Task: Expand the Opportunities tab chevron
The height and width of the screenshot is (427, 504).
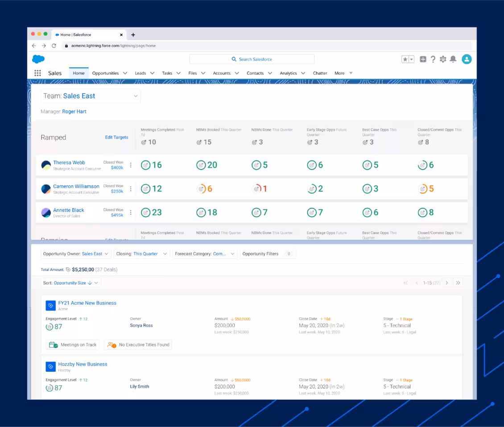Action: 125,73
